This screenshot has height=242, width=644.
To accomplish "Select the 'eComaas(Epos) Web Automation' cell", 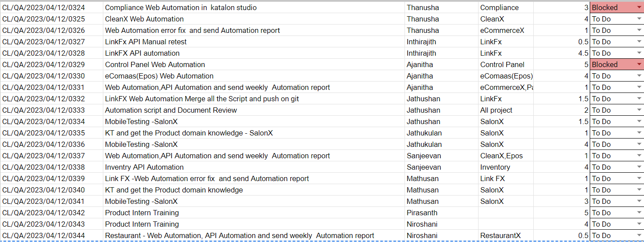I will coord(254,76).
